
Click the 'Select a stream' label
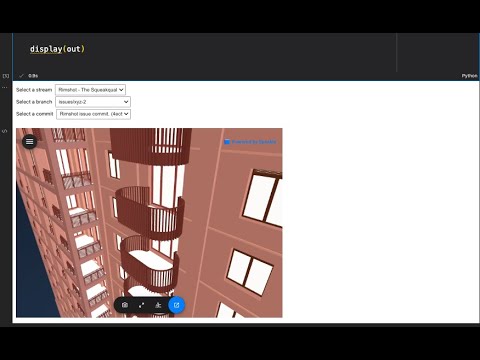point(34,90)
